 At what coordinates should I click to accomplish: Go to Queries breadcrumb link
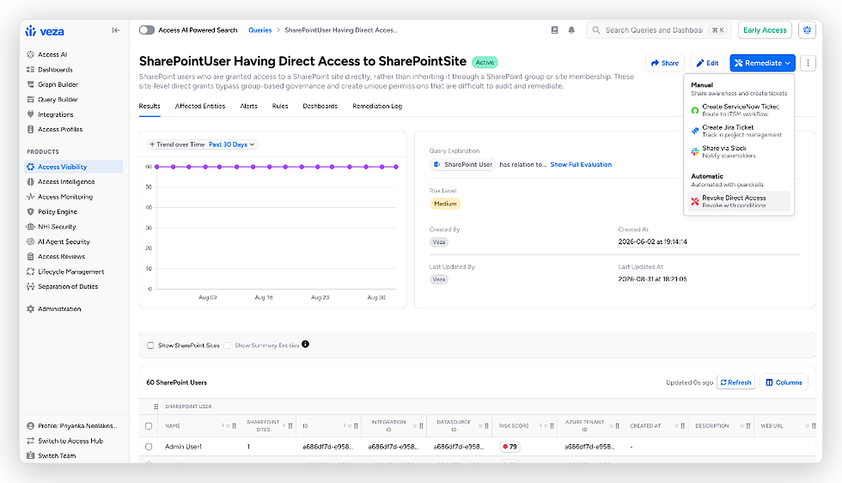tap(260, 31)
